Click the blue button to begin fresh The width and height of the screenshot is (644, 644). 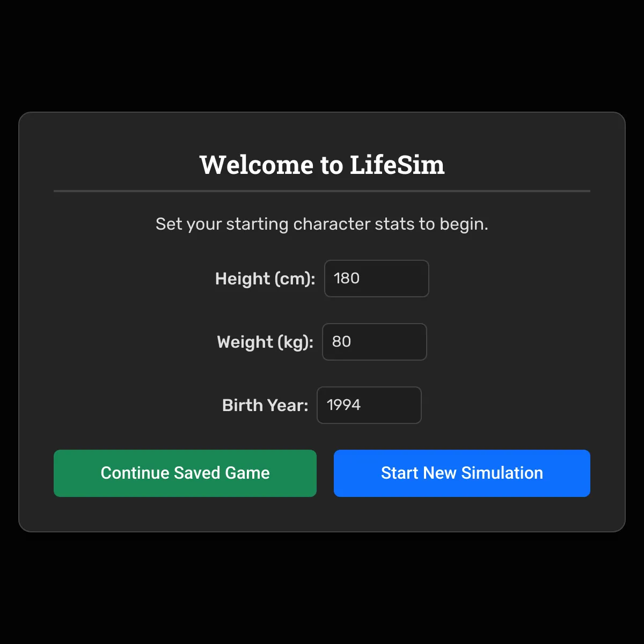(x=462, y=473)
